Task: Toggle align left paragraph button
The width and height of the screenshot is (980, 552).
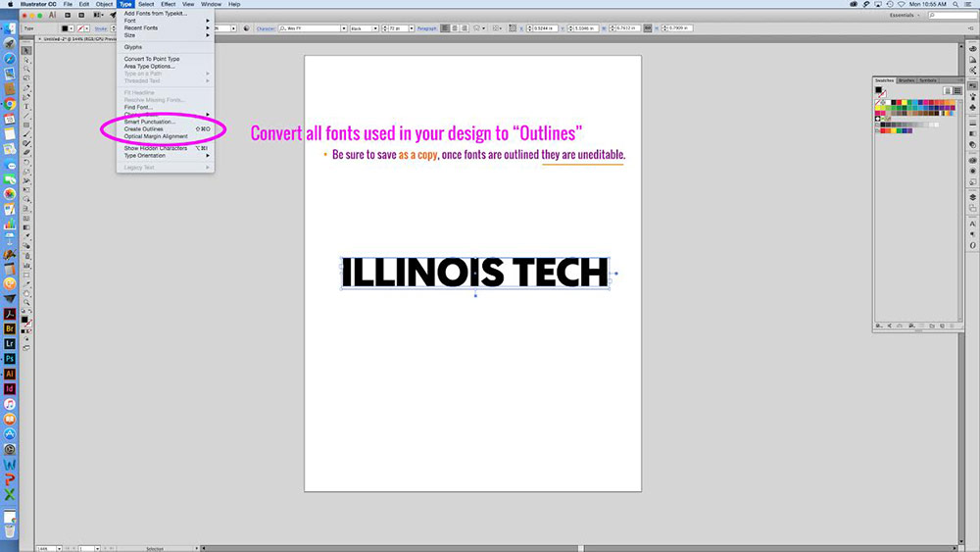Action: (x=445, y=28)
